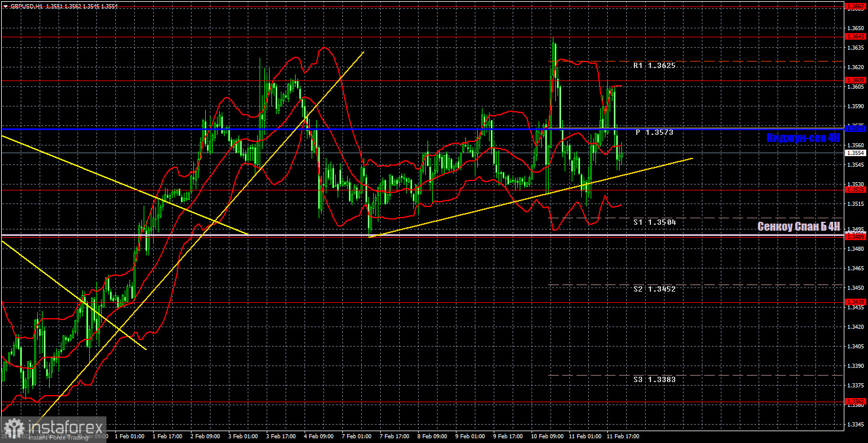This screenshot has width=868, height=443.
Task: Click the blue 1.3572 Kijun price tag
Action: 856,128
